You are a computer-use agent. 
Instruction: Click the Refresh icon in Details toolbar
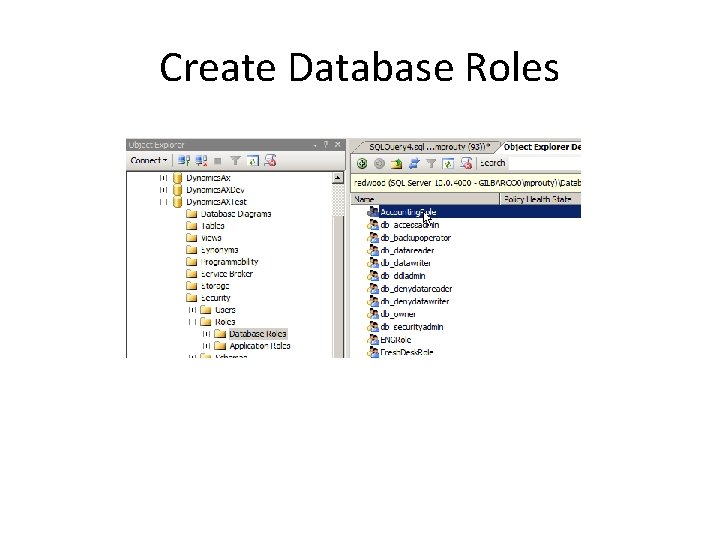448,163
